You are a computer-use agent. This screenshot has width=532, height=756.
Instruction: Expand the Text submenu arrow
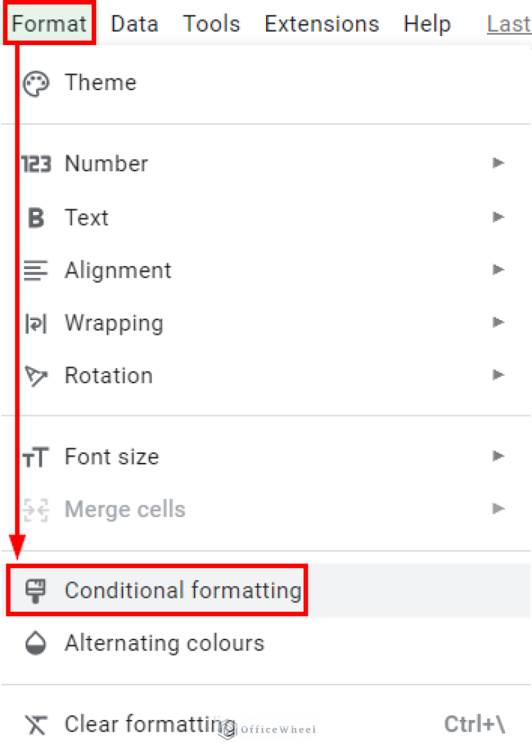pyautogui.click(x=498, y=217)
